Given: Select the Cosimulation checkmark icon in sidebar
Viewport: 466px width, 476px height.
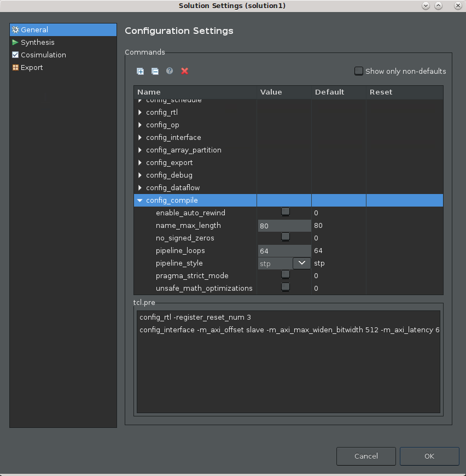Looking at the screenshot, I should click(15, 55).
